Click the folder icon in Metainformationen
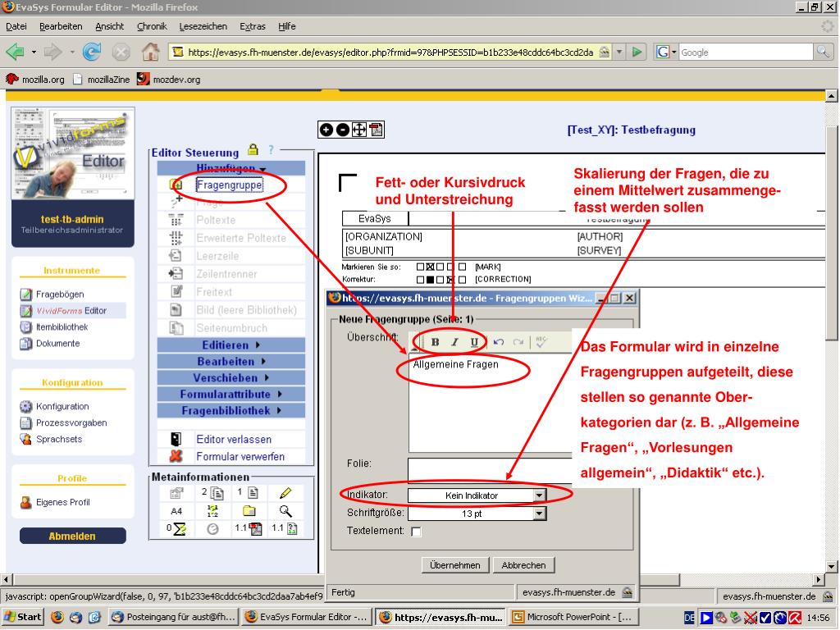This screenshot has width=840, height=630. 249,511
